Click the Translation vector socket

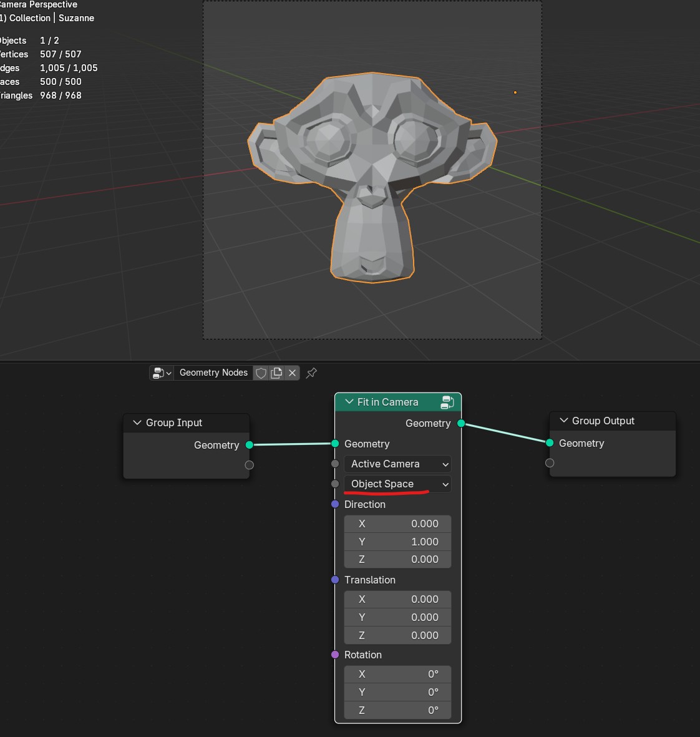pos(335,580)
